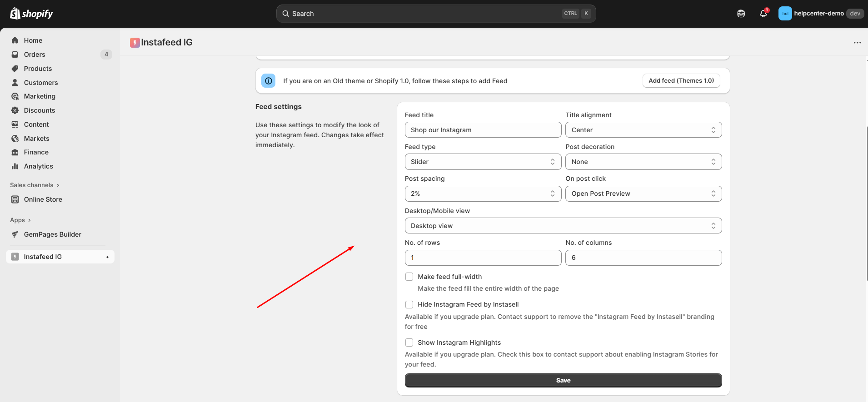This screenshot has width=868, height=402.
Task: Click the Marketing target icon
Action: (15, 96)
